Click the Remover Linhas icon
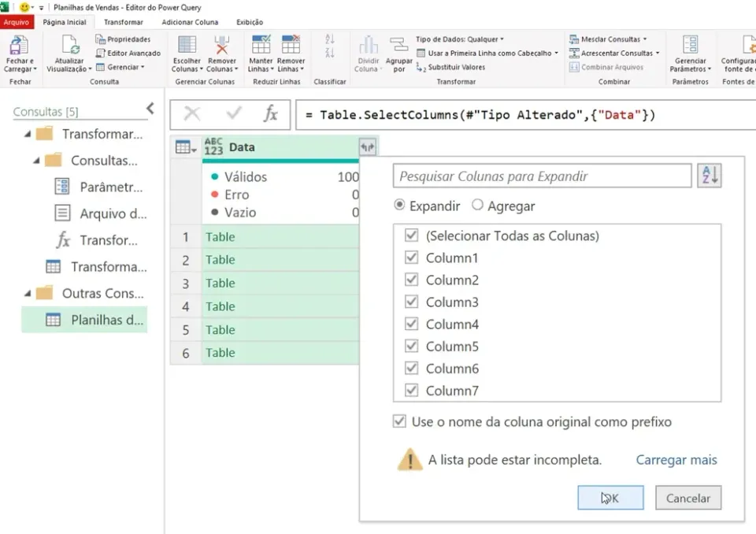The image size is (756, 534). pyautogui.click(x=291, y=45)
